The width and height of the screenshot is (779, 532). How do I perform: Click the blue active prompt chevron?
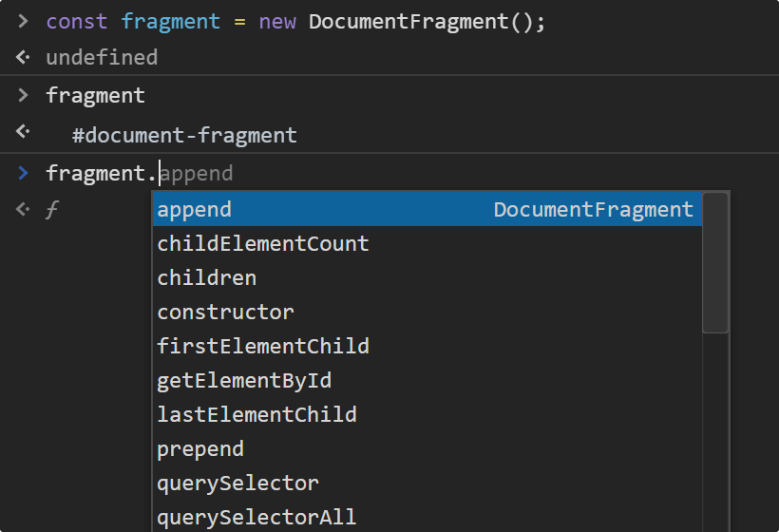(x=24, y=173)
